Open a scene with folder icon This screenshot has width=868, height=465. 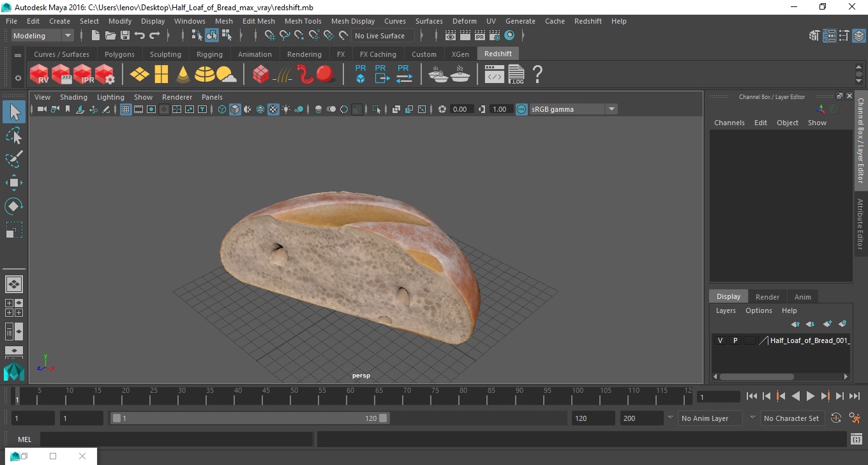(110, 36)
